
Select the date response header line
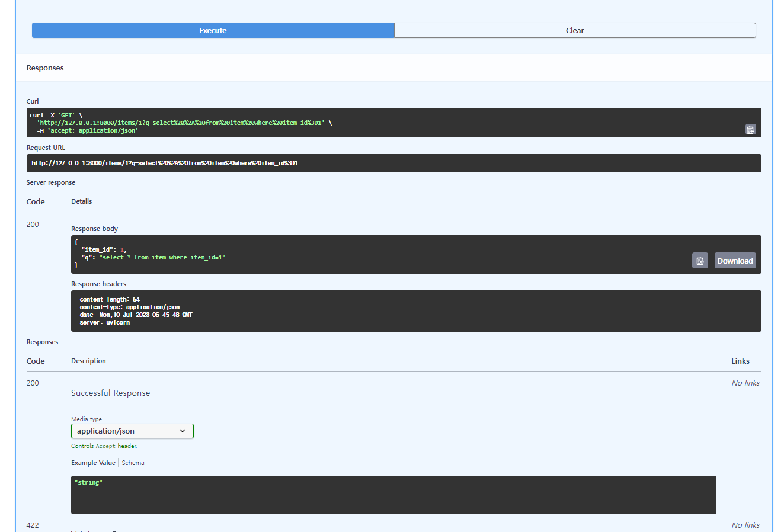coord(136,315)
